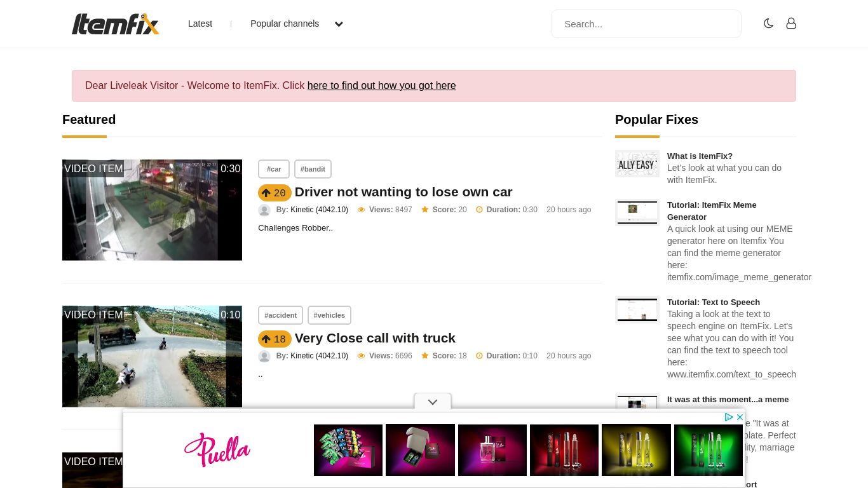Select the #accident tag
The image size is (868, 488).
(280, 315)
